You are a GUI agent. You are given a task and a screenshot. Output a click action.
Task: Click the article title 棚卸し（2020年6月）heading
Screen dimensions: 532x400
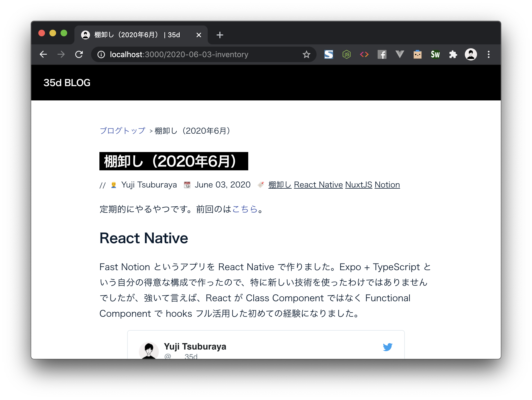(x=174, y=161)
